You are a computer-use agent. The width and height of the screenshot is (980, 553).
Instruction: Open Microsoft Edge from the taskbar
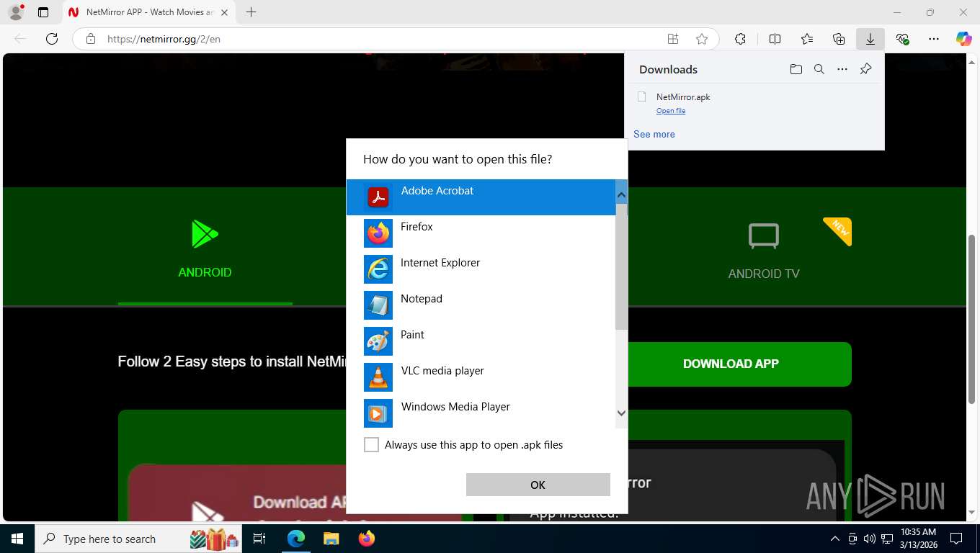tap(296, 539)
